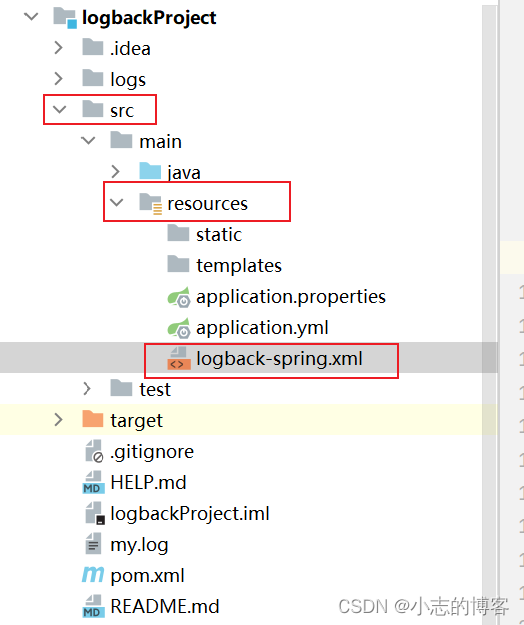Click the static folder icon
524x625 pixels.
tap(178, 233)
